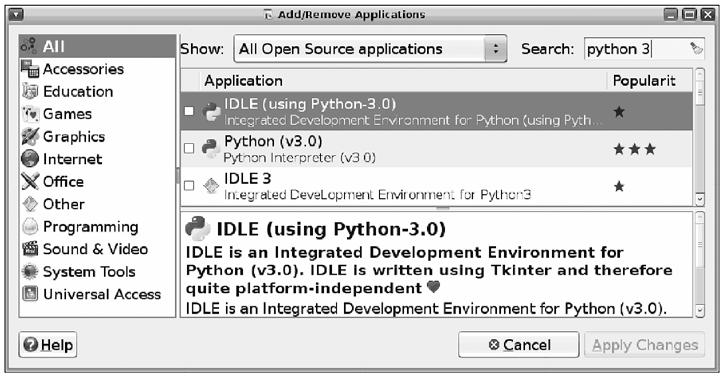Click the Accessories category icon

pos(30,69)
